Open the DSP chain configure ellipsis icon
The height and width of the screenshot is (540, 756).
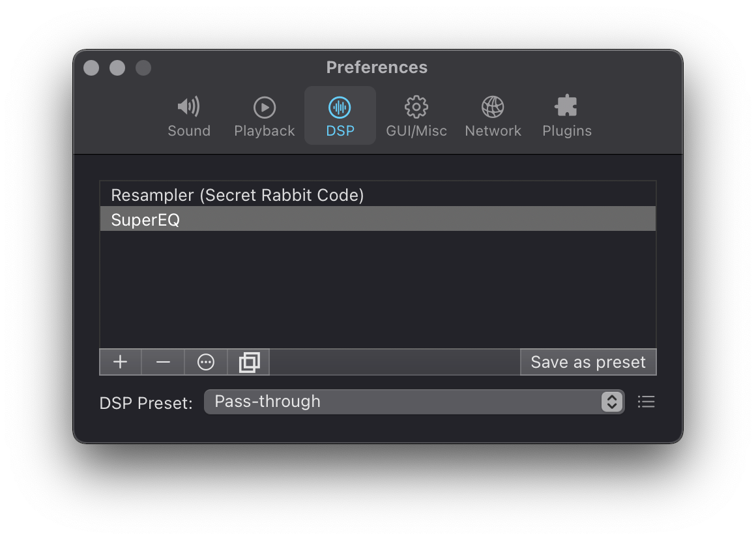pyautogui.click(x=205, y=362)
